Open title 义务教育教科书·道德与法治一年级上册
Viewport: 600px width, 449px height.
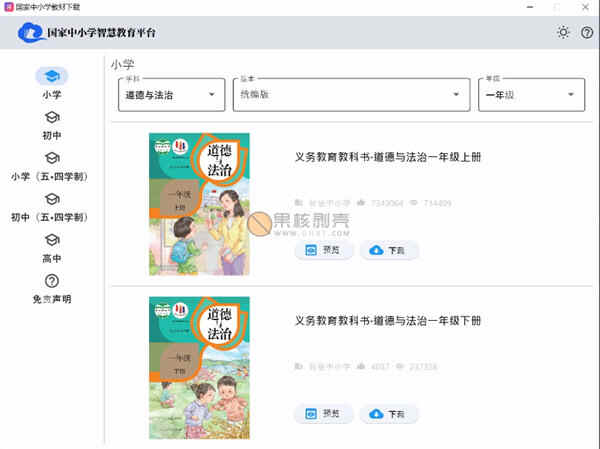(388, 158)
